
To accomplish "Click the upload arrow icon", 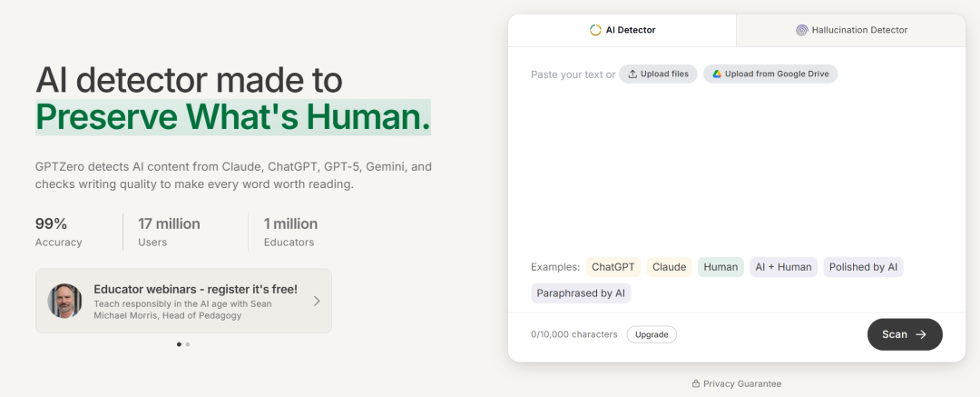I will pos(632,74).
